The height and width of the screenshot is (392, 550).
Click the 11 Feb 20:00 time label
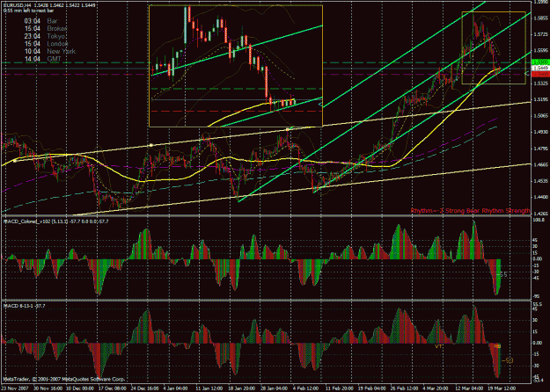(x=339, y=388)
